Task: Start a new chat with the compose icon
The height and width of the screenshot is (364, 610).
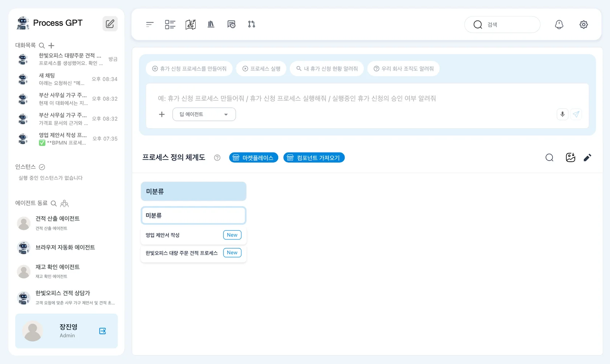Action: (x=110, y=24)
